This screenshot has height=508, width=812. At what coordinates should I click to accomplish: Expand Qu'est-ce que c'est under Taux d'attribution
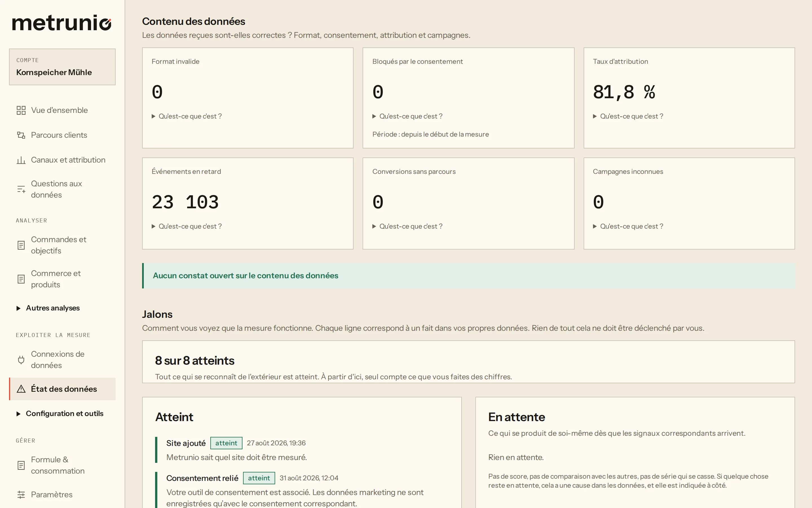(628, 116)
